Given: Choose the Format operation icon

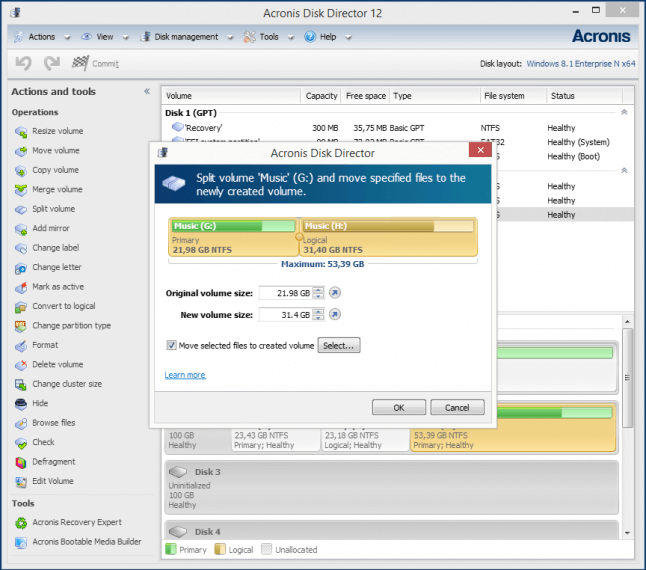Looking at the screenshot, I should coord(20,345).
